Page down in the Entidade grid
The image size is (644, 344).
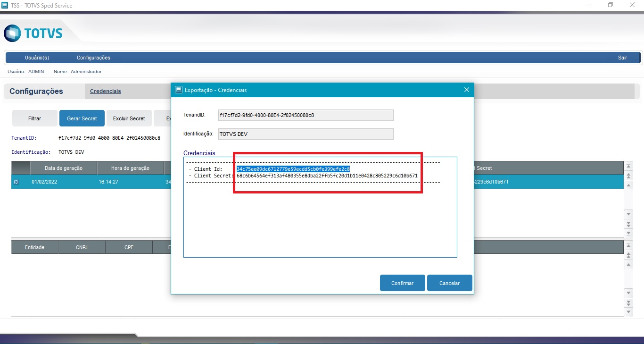click(628, 302)
